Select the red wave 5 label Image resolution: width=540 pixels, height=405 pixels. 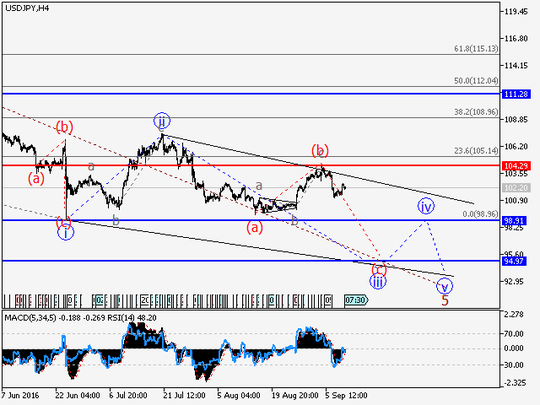tap(445, 300)
